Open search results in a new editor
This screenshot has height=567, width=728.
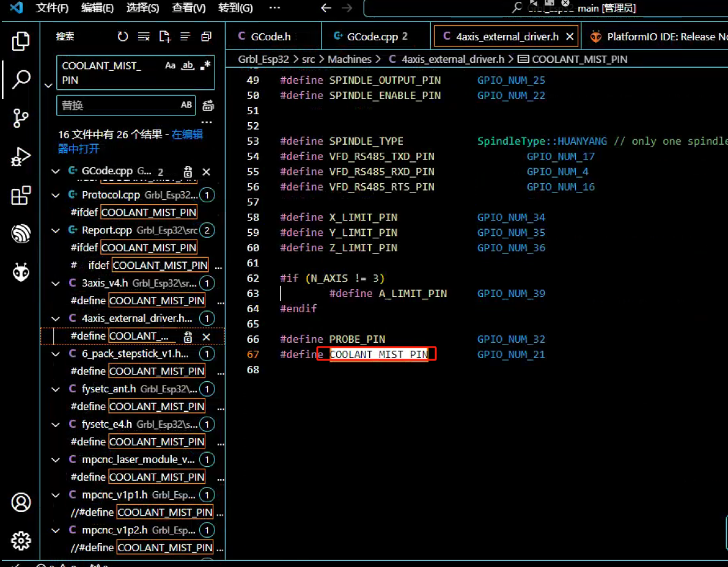164,37
